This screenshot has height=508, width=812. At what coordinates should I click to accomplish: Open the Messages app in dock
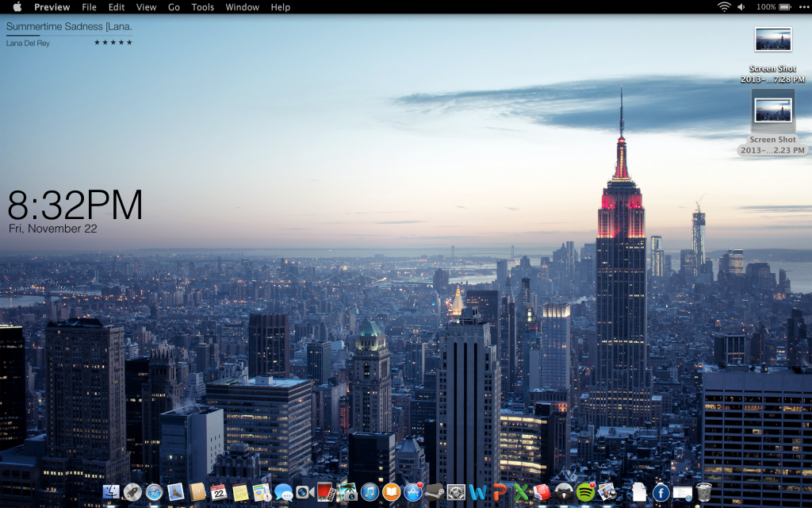[x=283, y=492]
